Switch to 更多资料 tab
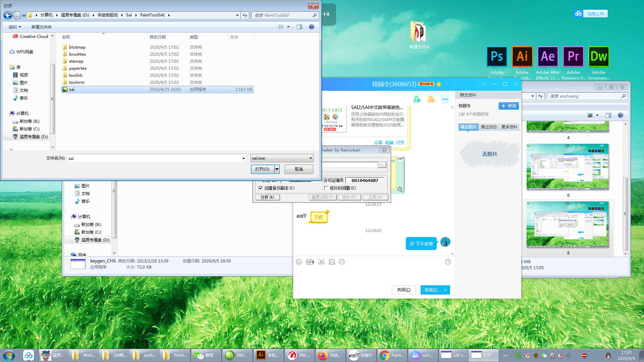Screen dimensions: 644x362 pyautogui.click(x=509, y=127)
